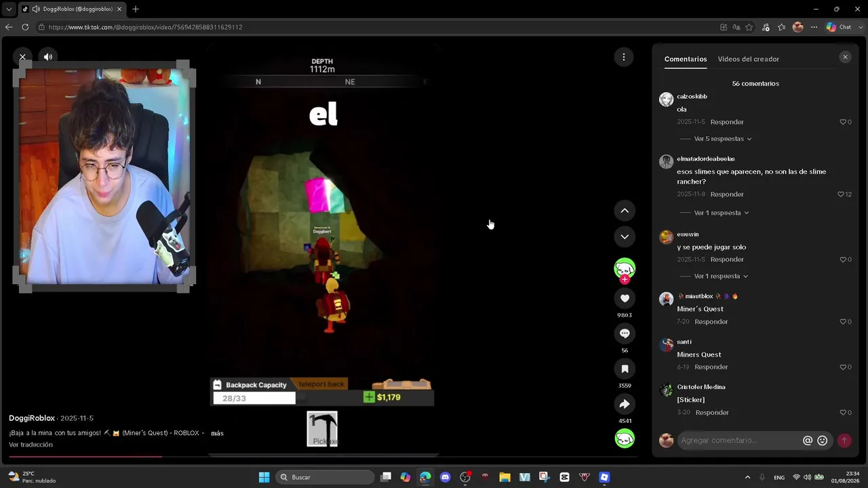Image resolution: width=868 pixels, height=488 pixels.
Task: Click "Ver traducción" under the description
Action: point(31,445)
